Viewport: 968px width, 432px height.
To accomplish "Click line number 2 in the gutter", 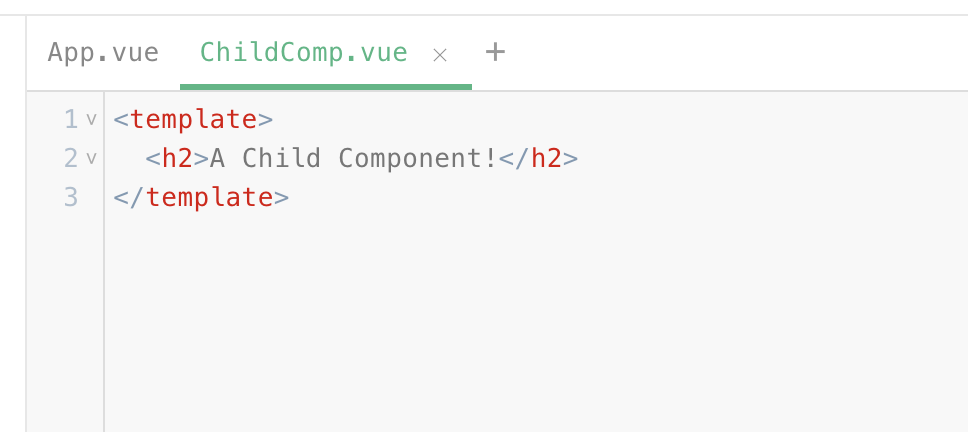I will [71, 159].
